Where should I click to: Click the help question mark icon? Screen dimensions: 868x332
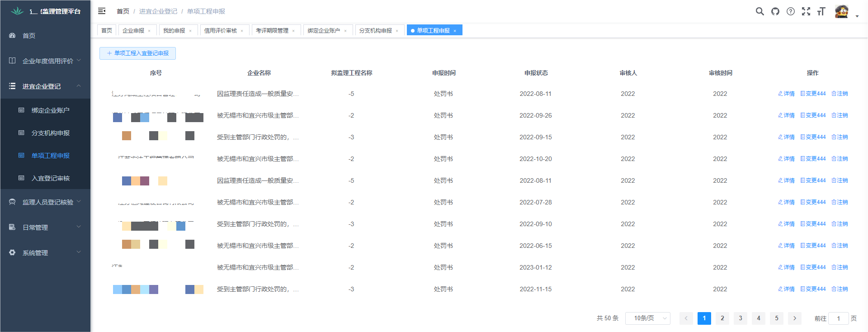(x=791, y=11)
